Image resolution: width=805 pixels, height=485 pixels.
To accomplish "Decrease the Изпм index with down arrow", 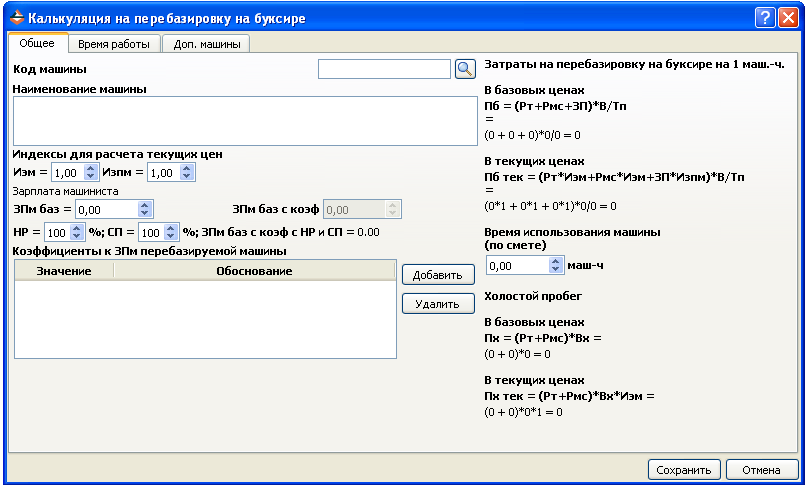I will tap(187, 177).
